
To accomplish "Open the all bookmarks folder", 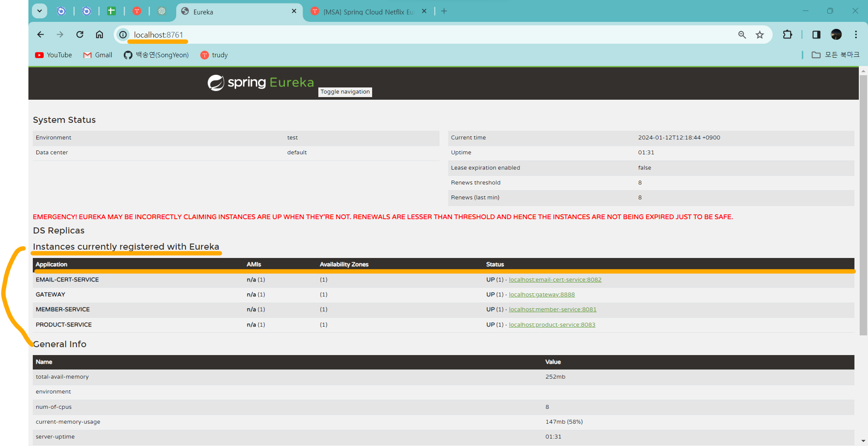I will click(x=835, y=55).
